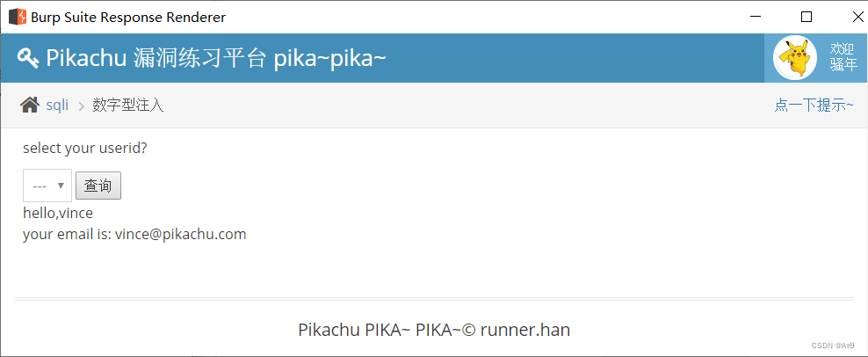Click the breadcrumb chevron separator after sqli

[x=81, y=106]
